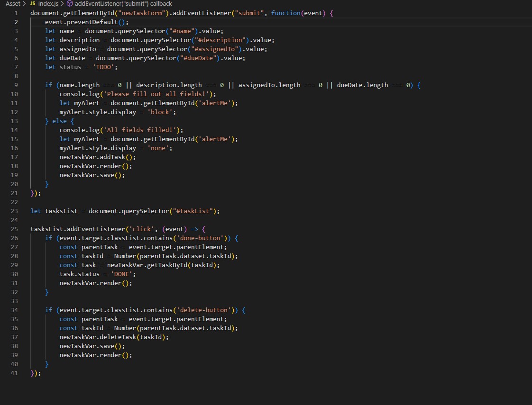Open the Asset breadcrumb item

(12, 4)
